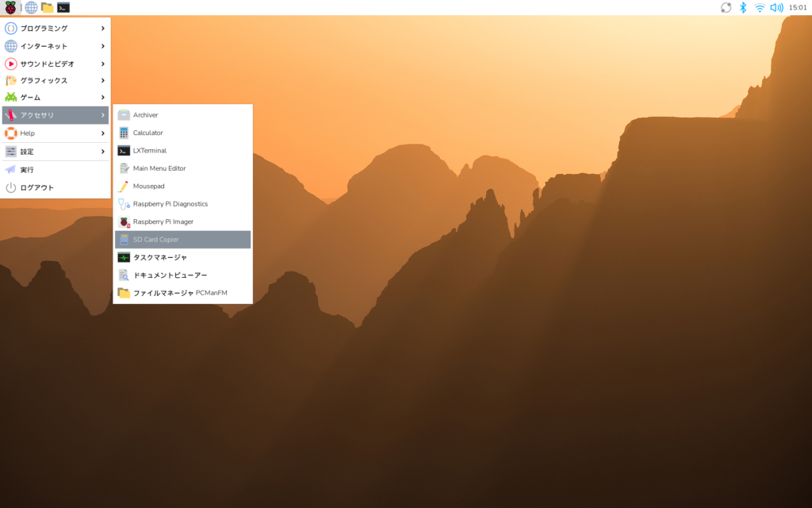
Task: Launch the terminal icon in the taskbar
Action: tap(63, 8)
